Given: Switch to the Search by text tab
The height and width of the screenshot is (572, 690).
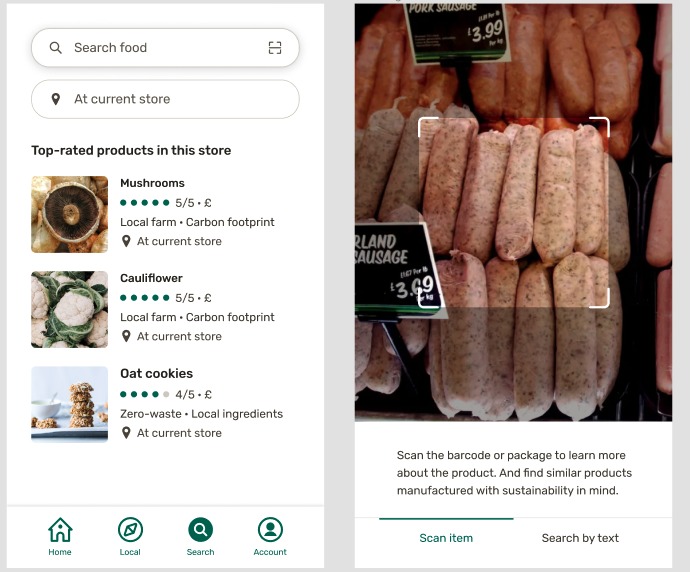Looking at the screenshot, I should coord(580,538).
